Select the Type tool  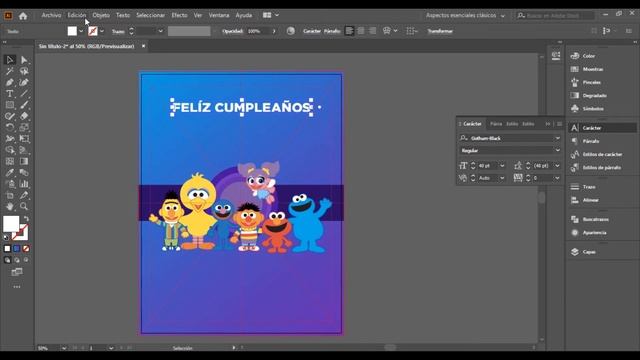10,94
